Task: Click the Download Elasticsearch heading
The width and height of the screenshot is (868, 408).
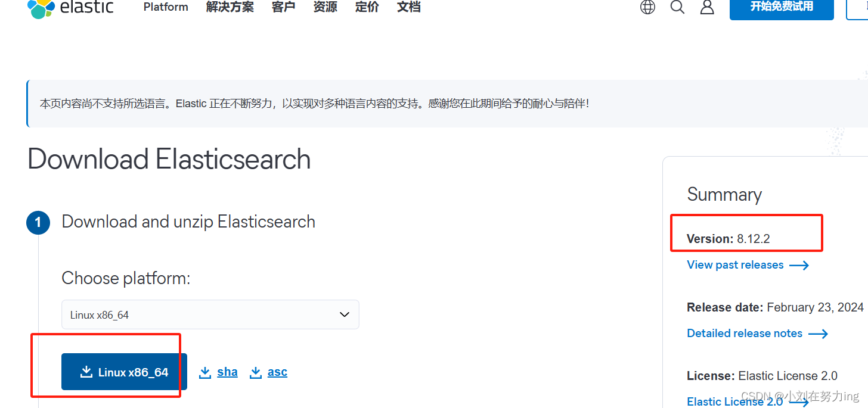Action: click(169, 160)
